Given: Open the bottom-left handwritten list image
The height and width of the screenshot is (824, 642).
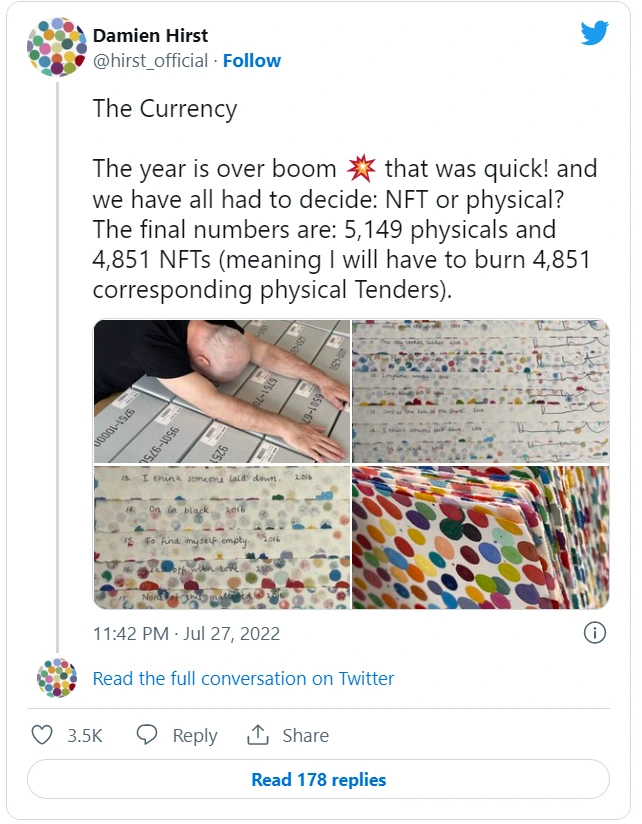Looking at the screenshot, I should click(220, 535).
